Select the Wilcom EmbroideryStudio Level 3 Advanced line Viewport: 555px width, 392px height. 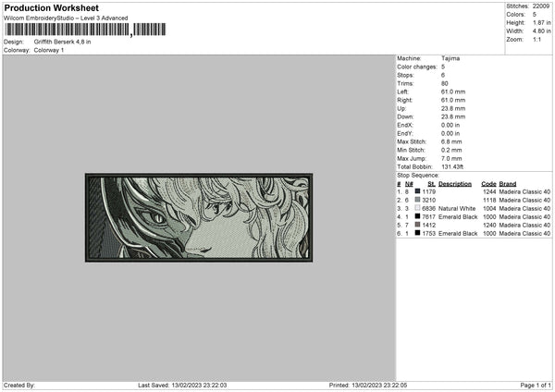pos(66,18)
